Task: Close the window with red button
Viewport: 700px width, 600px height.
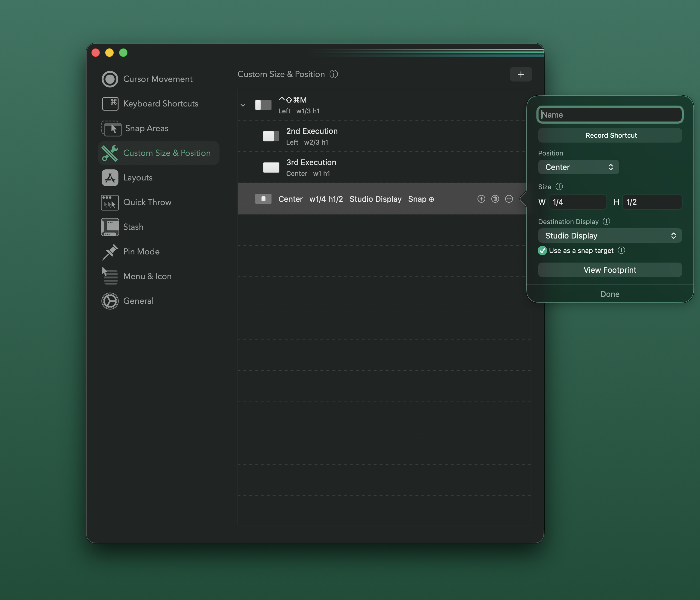Action: (96, 53)
